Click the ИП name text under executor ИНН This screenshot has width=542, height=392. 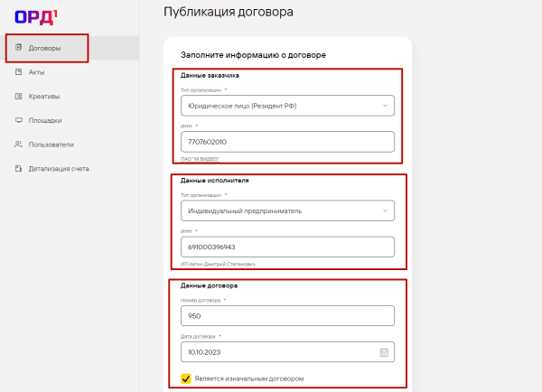point(218,264)
